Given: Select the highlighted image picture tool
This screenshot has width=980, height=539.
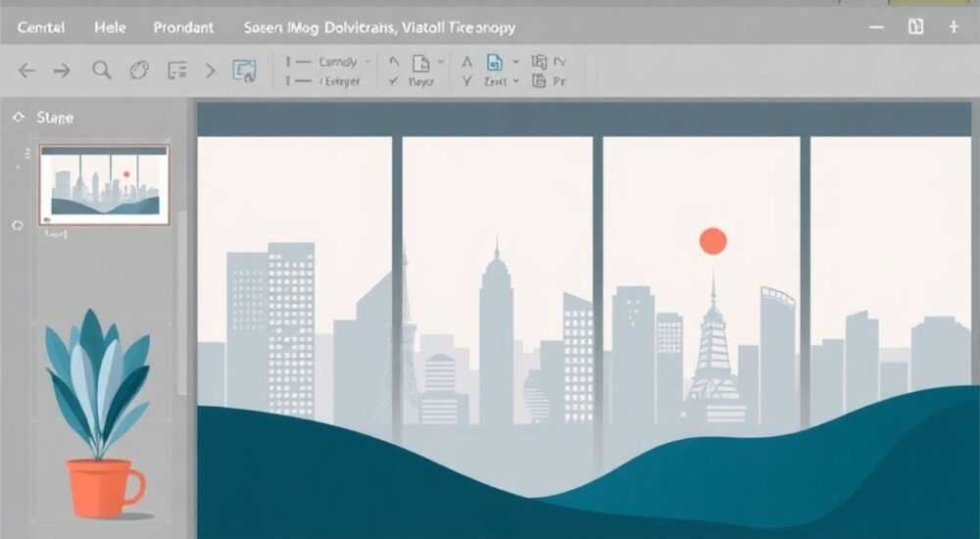Looking at the screenshot, I should pos(244,71).
